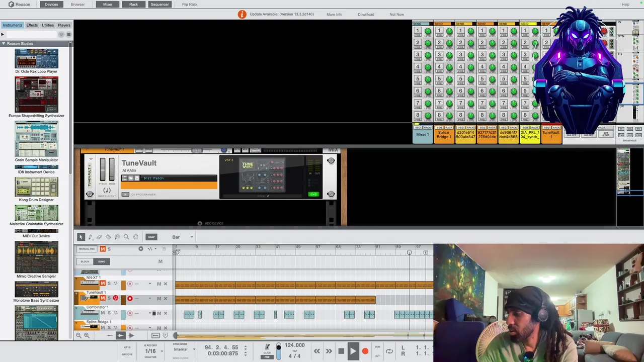
Task: Click the Play button in transport
Action: pos(353,351)
